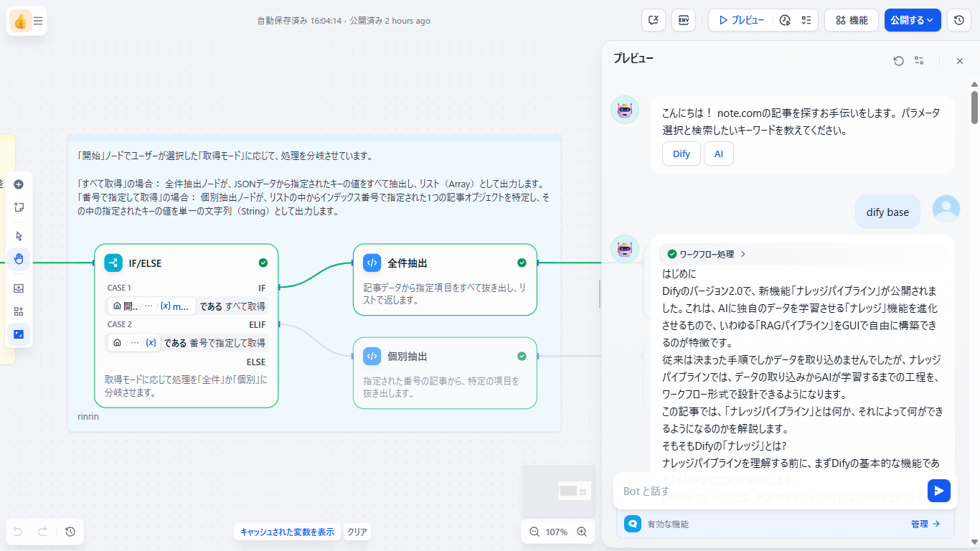Open preview settings sliders icon

[919, 61]
